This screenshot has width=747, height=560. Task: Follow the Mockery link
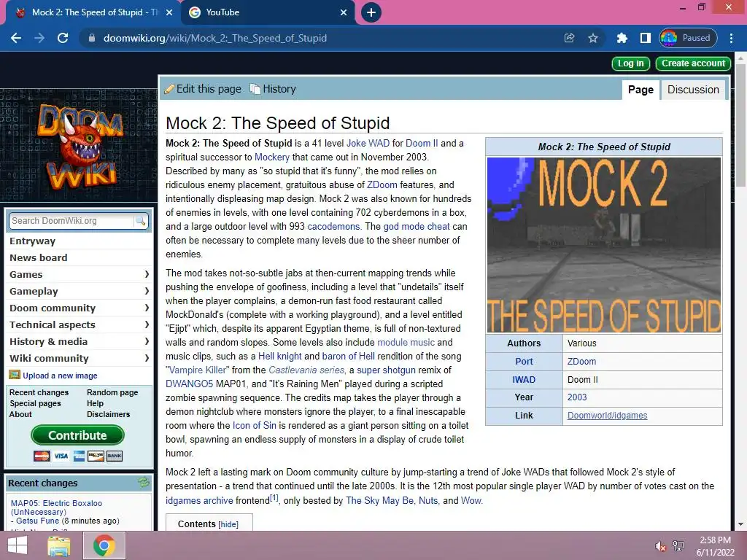pyautogui.click(x=271, y=157)
